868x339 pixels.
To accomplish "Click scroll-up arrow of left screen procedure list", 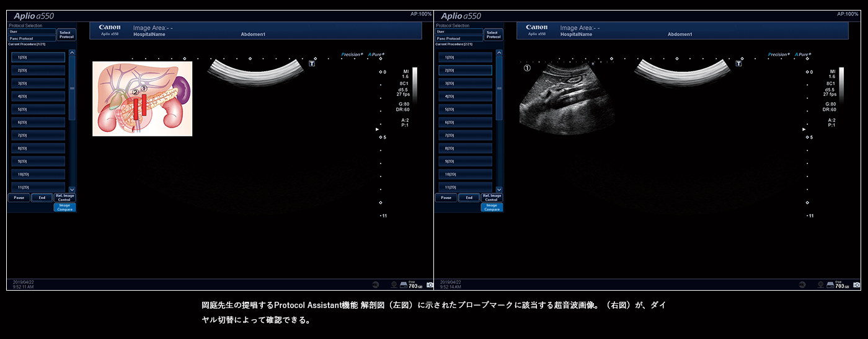I will tap(72, 53).
